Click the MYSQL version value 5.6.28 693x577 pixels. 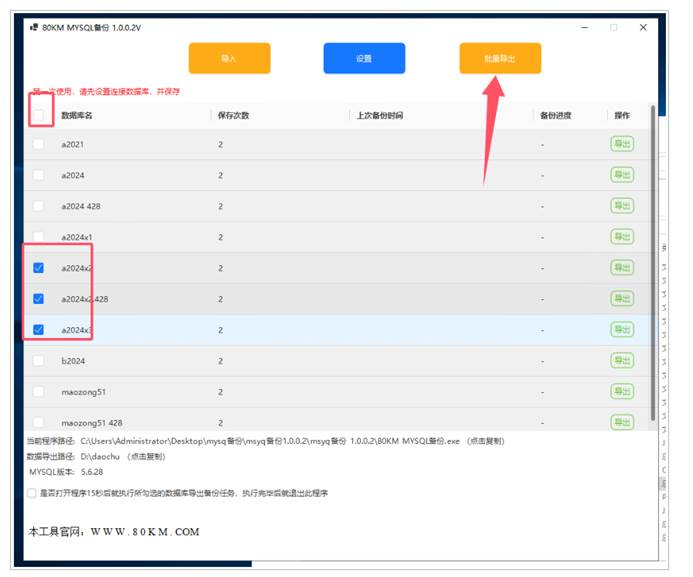pos(92,472)
